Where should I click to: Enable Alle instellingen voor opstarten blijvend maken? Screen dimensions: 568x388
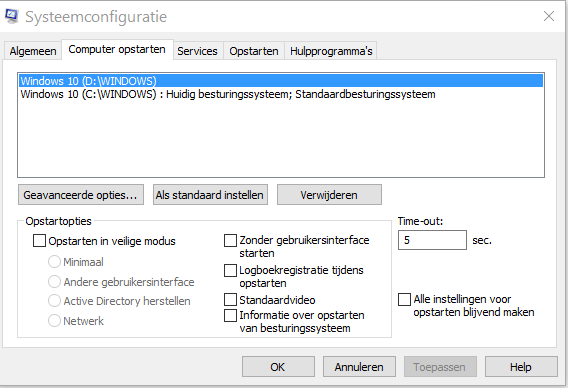[404, 299]
